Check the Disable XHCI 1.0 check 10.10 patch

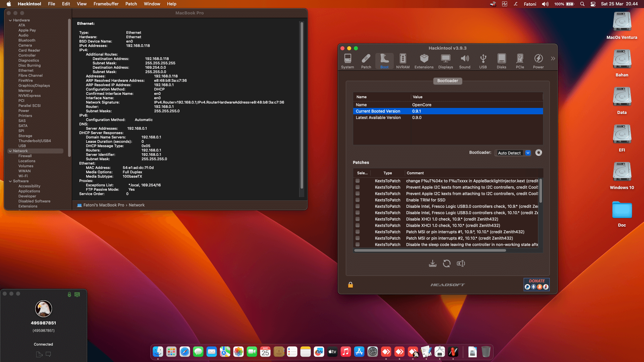(358, 225)
